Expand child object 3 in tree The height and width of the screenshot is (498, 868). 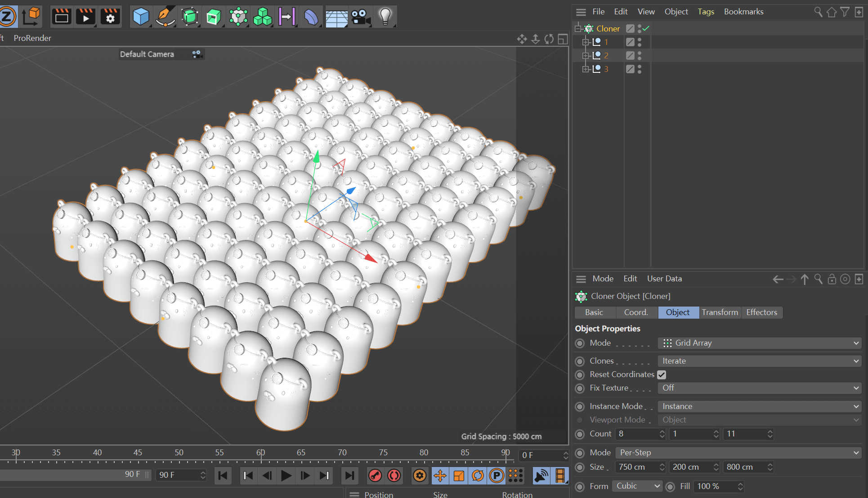tap(586, 69)
